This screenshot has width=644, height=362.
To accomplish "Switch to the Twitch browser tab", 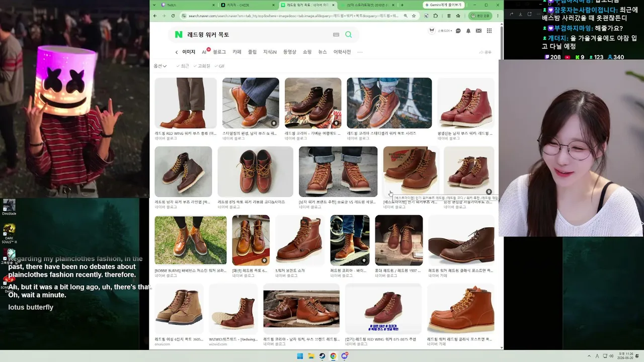I will click(x=187, y=5).
